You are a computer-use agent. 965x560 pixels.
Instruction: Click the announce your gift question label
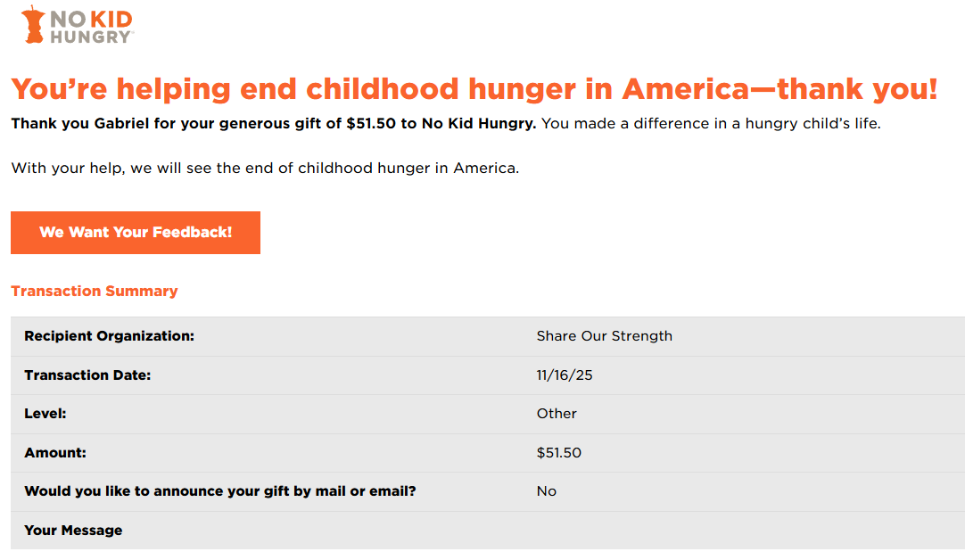click(x=220, y=491)
